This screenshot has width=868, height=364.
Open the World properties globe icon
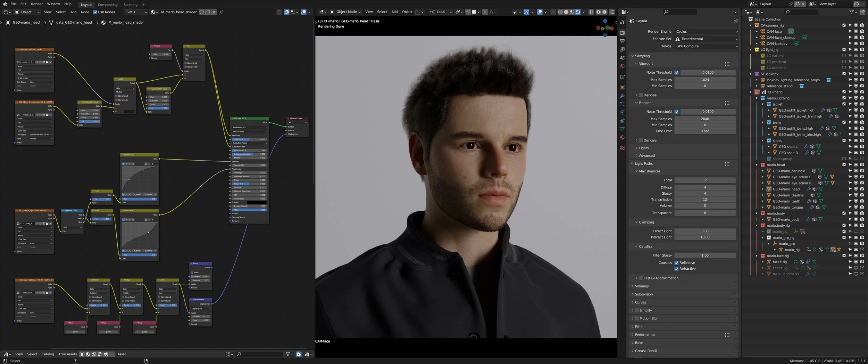click(x=622, y=66)
